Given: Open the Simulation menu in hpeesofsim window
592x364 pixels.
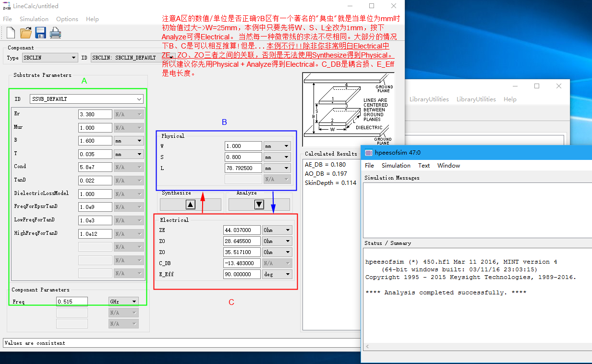Looking at the screenshot, I should [x=396, y=166].
